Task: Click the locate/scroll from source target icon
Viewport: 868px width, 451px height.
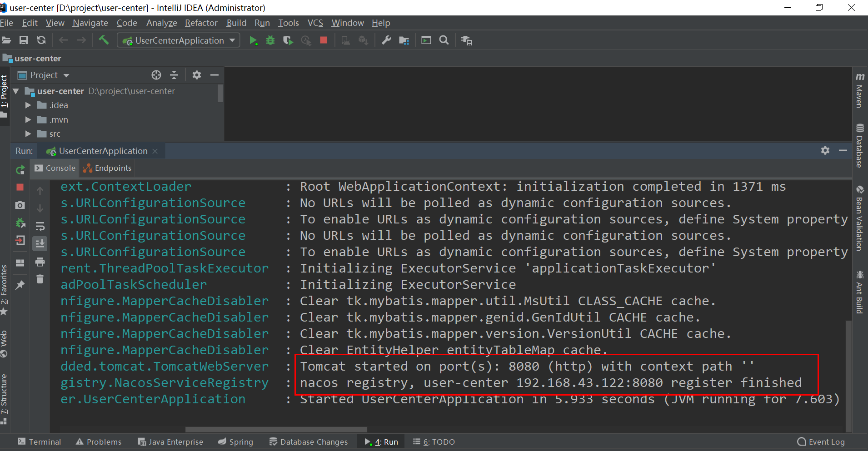Action: pos(156,75)
